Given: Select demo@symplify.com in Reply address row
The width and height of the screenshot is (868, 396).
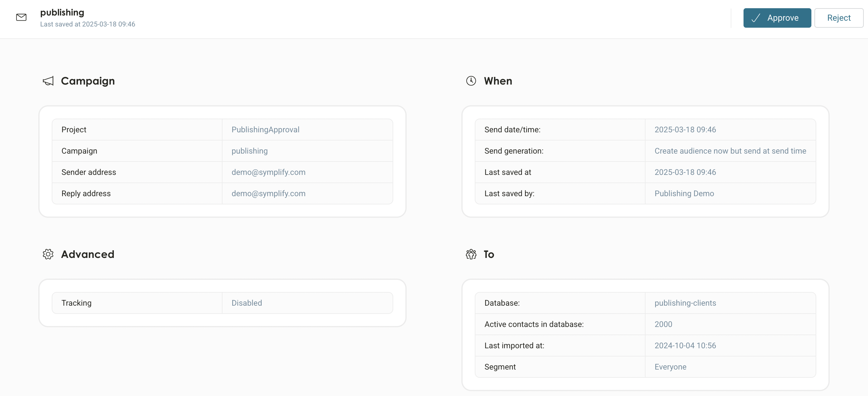Looking at the screenshot, I should pos(268,193).
